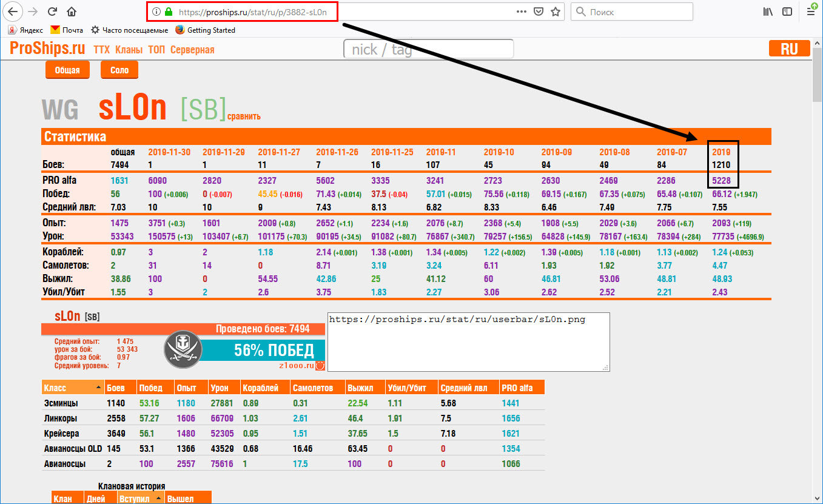Open Firefox hamburger menu
Screen dimensions: 823x504
tap(811, 12)
